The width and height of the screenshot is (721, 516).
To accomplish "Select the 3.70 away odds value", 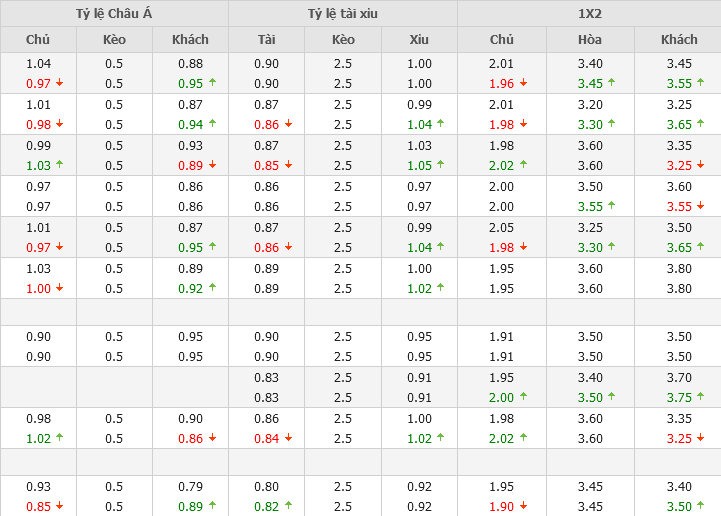I will pos(679,377).
